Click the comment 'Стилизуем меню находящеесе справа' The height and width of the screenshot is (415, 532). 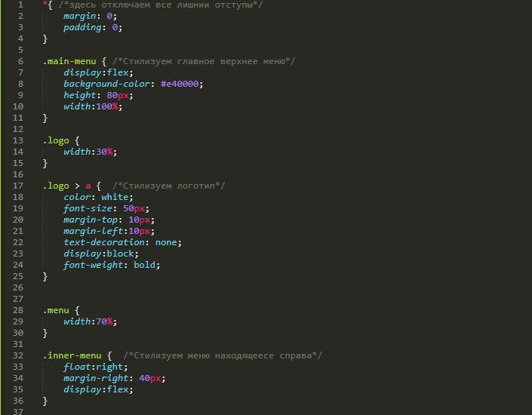click(x=223, y=355)
